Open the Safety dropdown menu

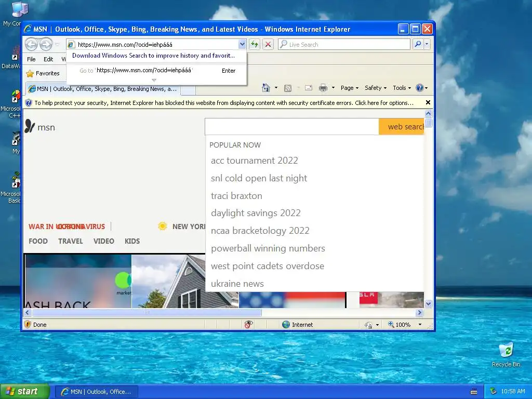[375, 88]
